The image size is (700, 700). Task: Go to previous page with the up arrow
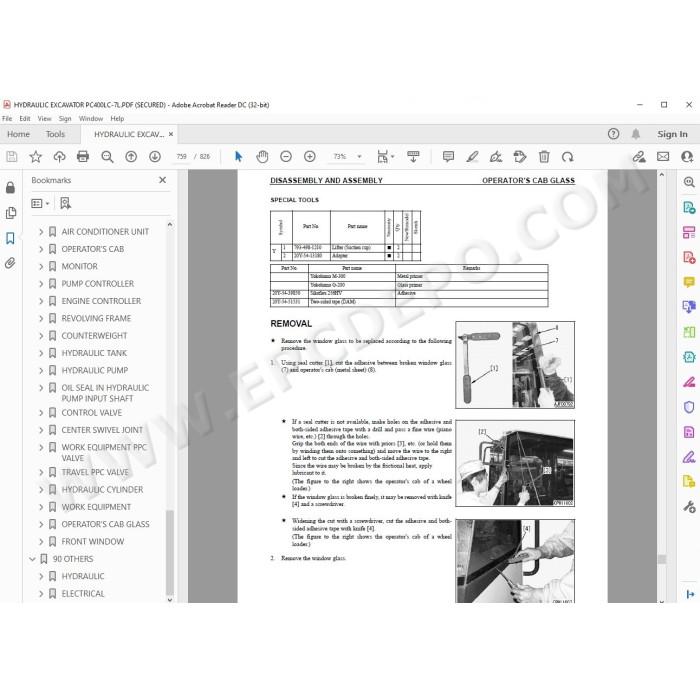coord(131,157)
